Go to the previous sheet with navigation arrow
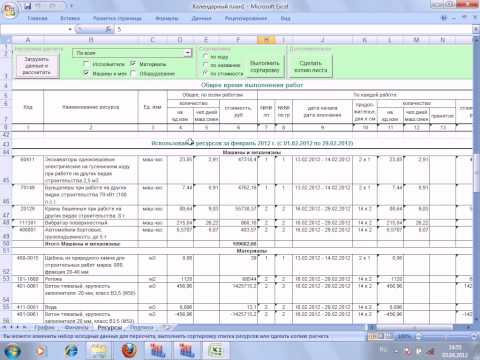This screenshot has height=360, width=480. tap(12, 327)
